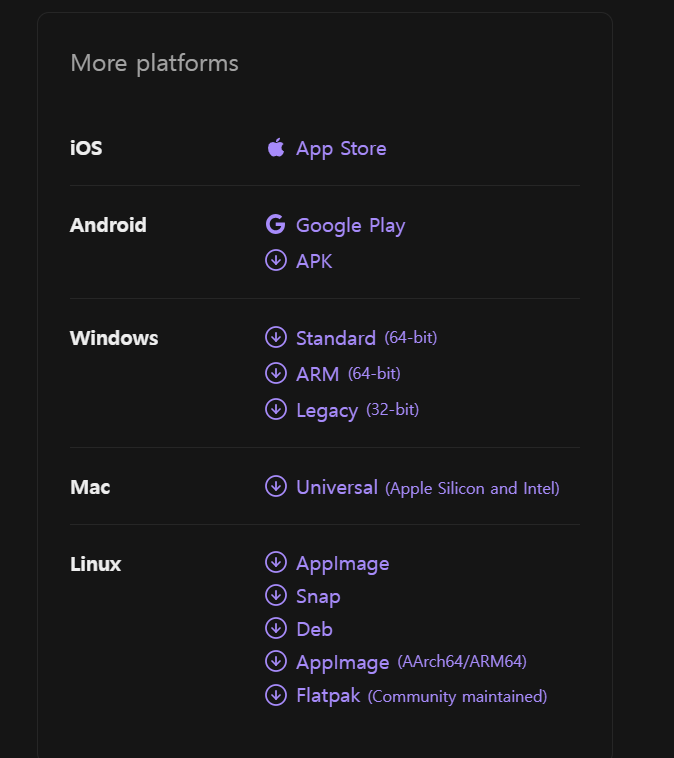Open the Google Play link

[x=350, y=225]
